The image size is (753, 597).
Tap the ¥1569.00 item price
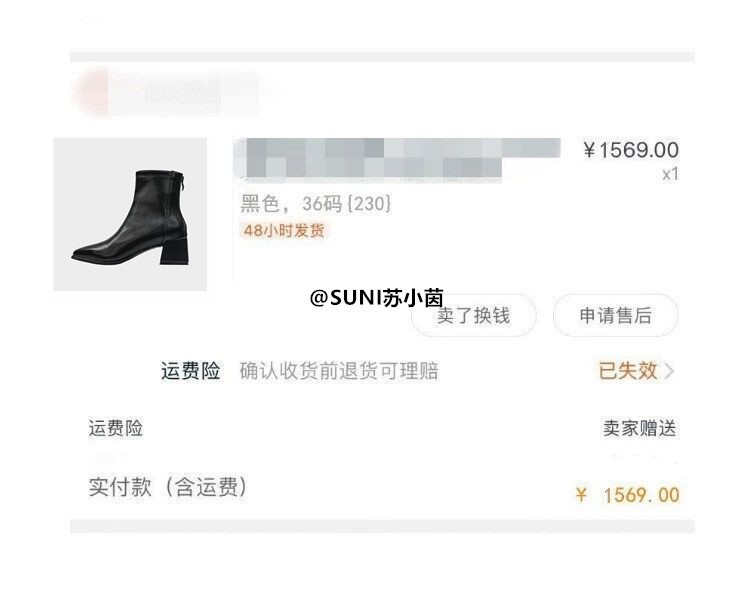[x=631, y=150]
